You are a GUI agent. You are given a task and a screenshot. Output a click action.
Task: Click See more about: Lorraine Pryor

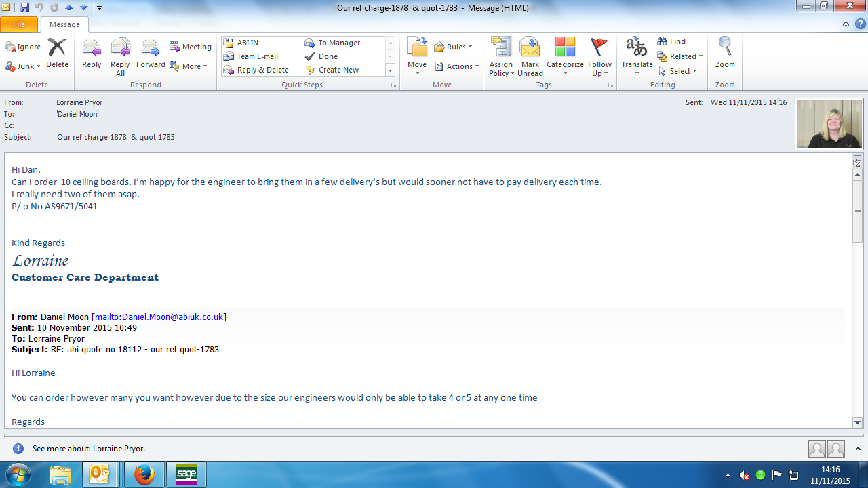89,449
